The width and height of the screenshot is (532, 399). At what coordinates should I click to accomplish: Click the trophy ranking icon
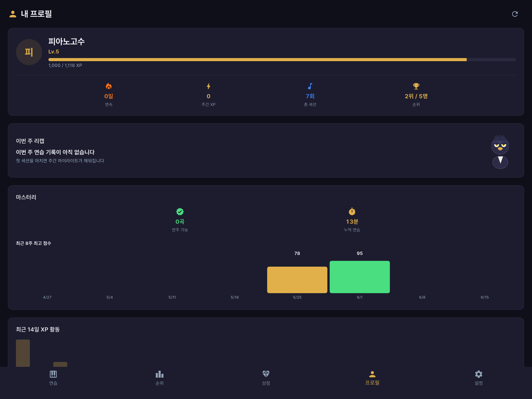(416, 86)
